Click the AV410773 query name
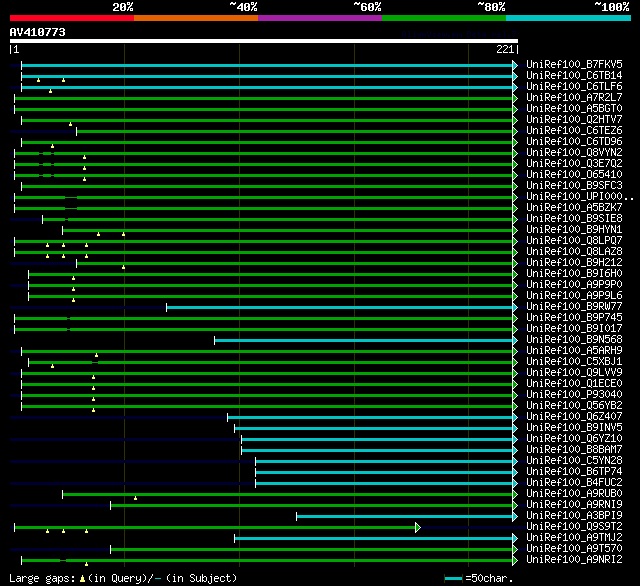Screen dimensions: 640x586 (x=38, y=32)
